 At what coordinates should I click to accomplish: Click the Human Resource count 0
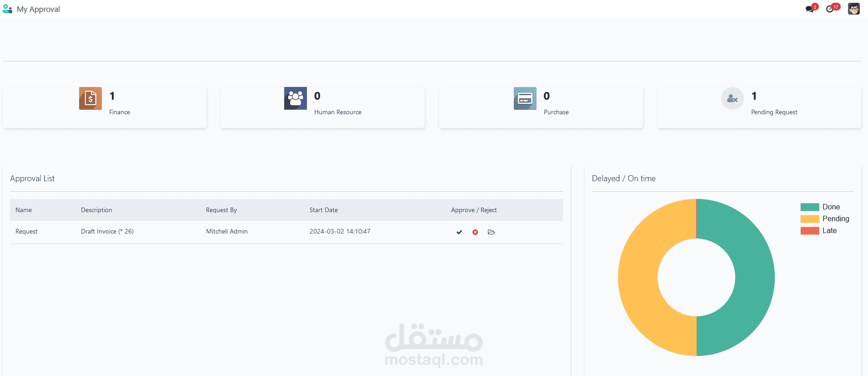[x=317, y=96]
